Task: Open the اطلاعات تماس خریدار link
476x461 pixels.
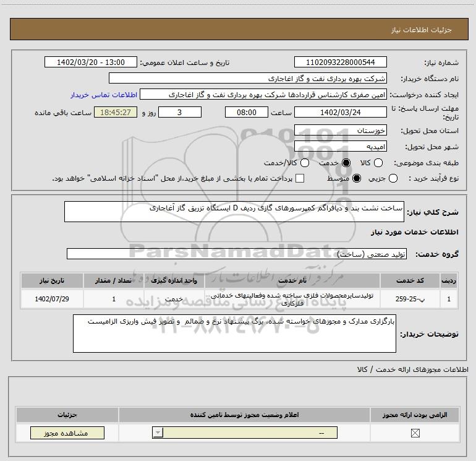Action: click(x=104, y=95)
